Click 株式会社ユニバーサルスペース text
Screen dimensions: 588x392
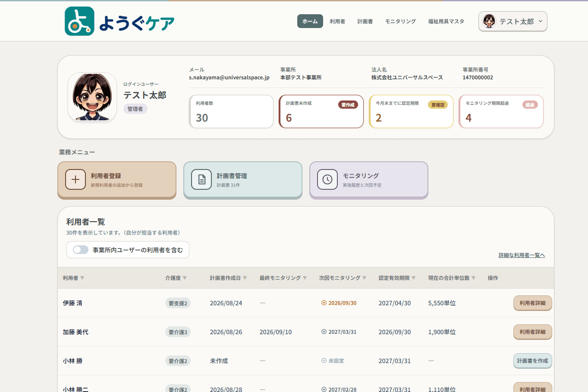[x=407, y=78]
